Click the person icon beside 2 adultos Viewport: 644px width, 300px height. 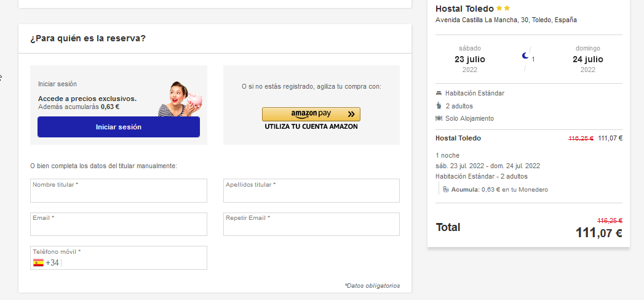pyautogui.click(x=439, y=106)
